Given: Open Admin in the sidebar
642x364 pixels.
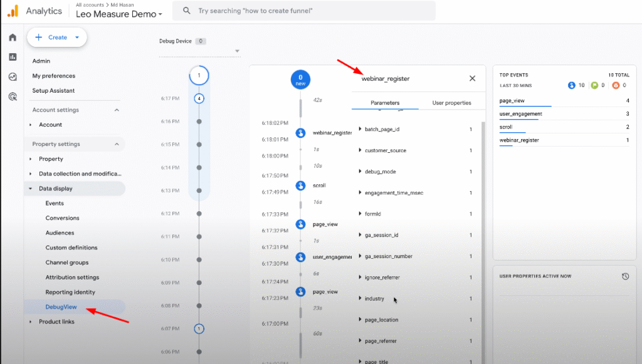Looking at the screenshot, I should (41, 61).
